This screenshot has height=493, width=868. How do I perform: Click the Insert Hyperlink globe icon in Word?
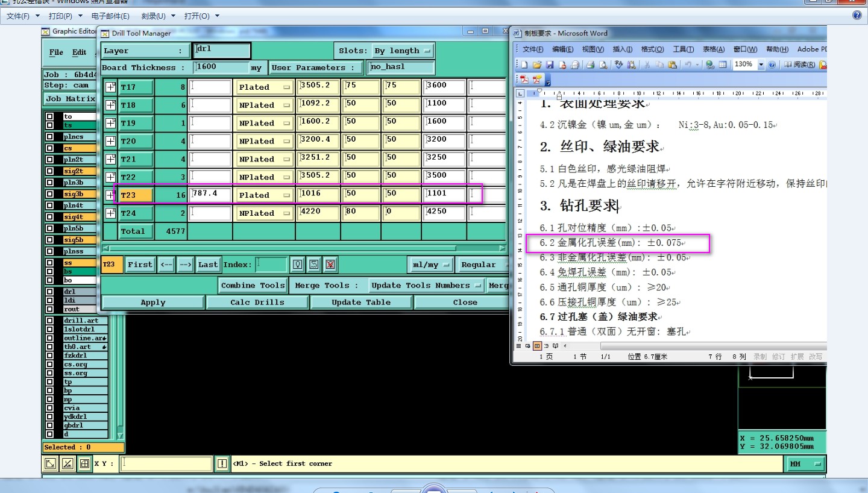(710, 64)
